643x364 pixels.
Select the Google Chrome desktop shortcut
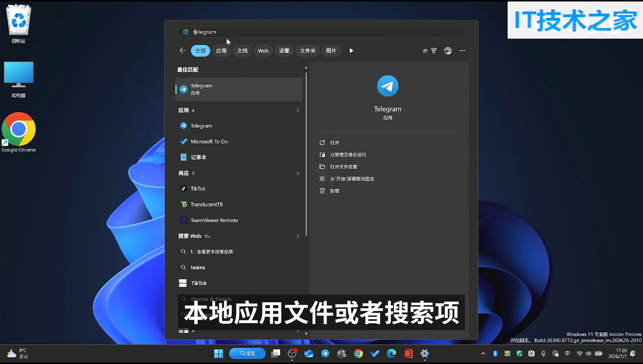pyautogui.click(x=19, y=132)
